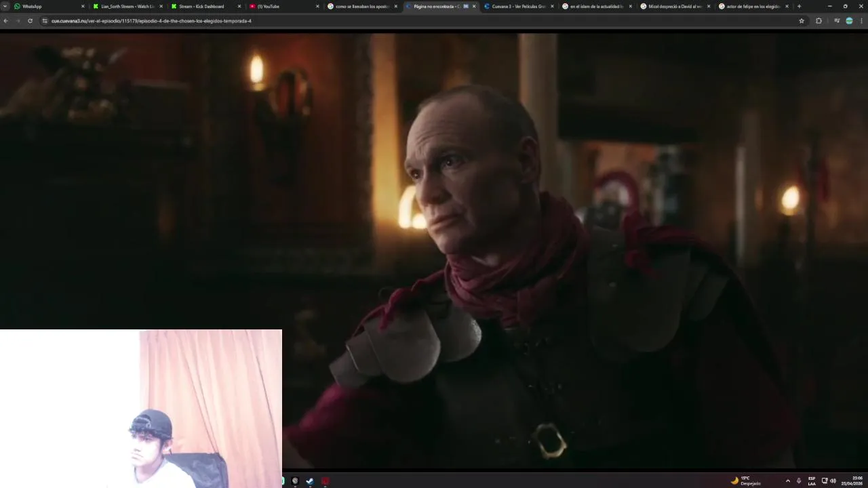Viewport: 868px width, 488px height.
Task: Expand the hidden system tray icons
Action: (x=787, y=481)
